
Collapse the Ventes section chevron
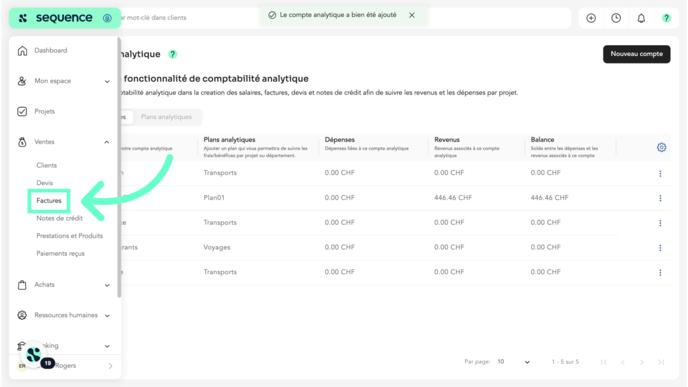click(107, 142)
